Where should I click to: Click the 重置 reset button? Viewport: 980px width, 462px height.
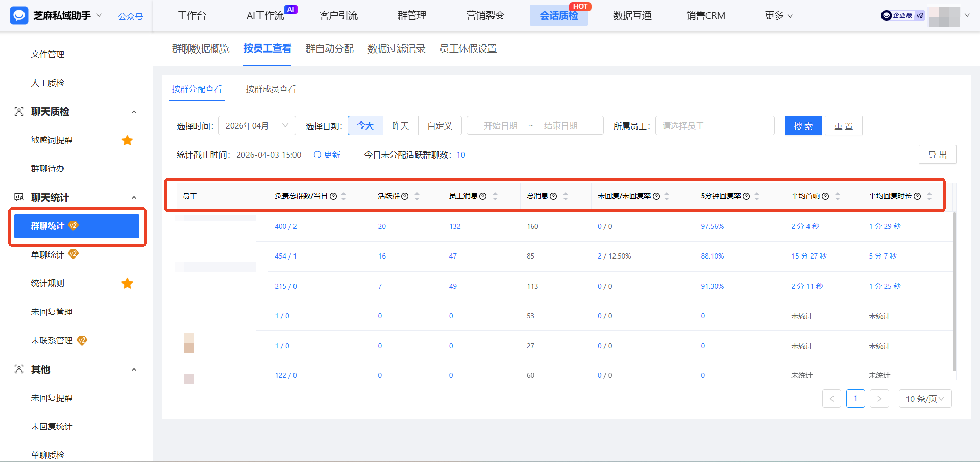[x=843, y=125]
